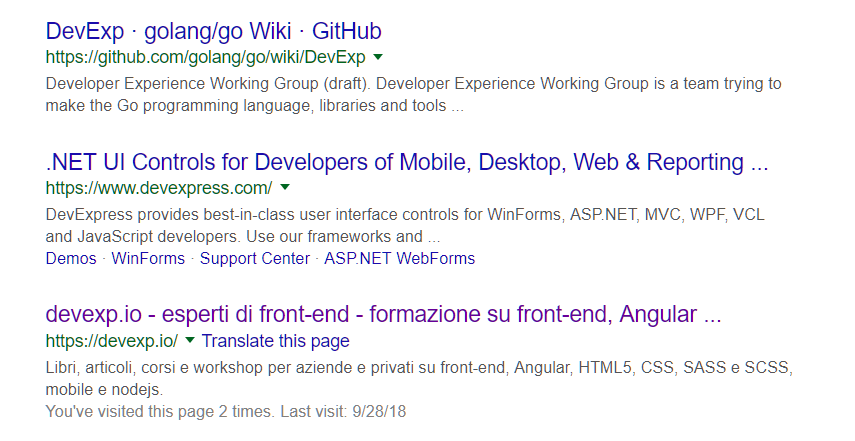Open the dropdown arrow next to devexpress.com

click(285, 188)
